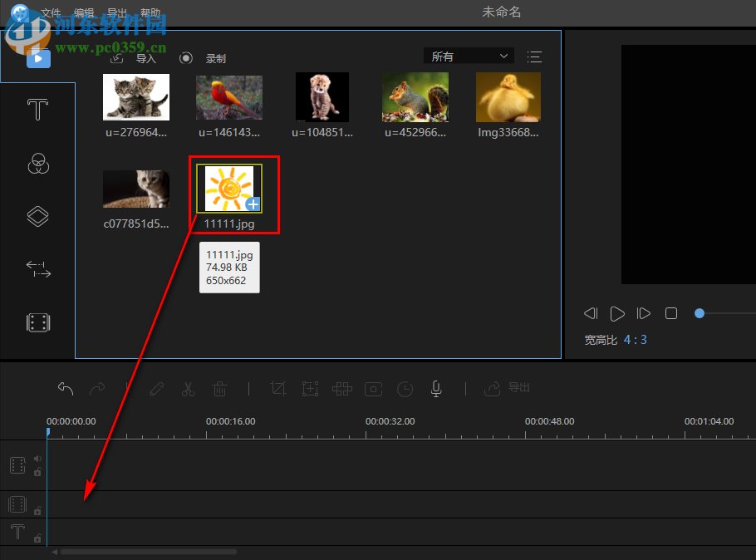Lock the PIP track using its lock icon
756x560 pixels.
(x=37, y=510)
